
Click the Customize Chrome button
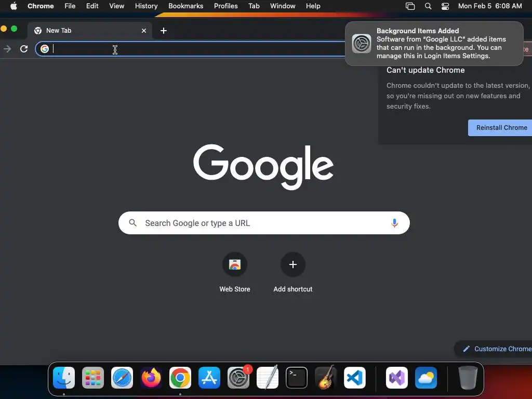(494, 349)
